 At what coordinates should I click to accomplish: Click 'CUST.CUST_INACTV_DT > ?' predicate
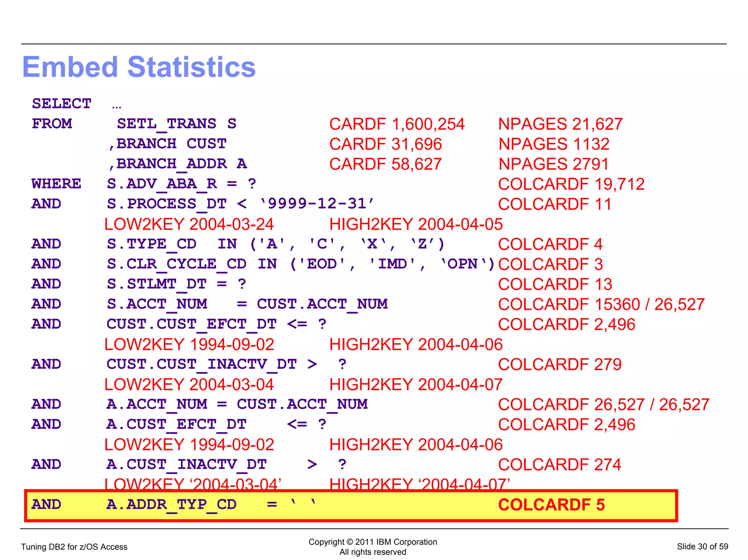(x=226, y=364)
